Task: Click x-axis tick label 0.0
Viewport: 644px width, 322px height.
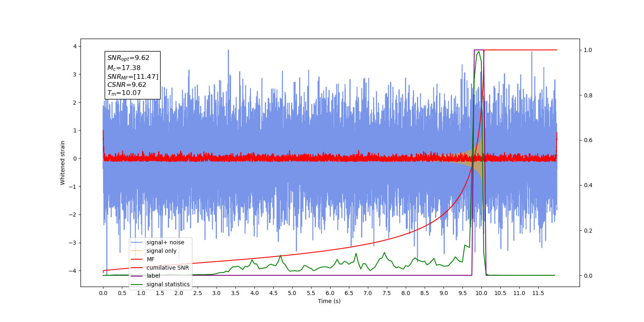Action: click(103, 293)
